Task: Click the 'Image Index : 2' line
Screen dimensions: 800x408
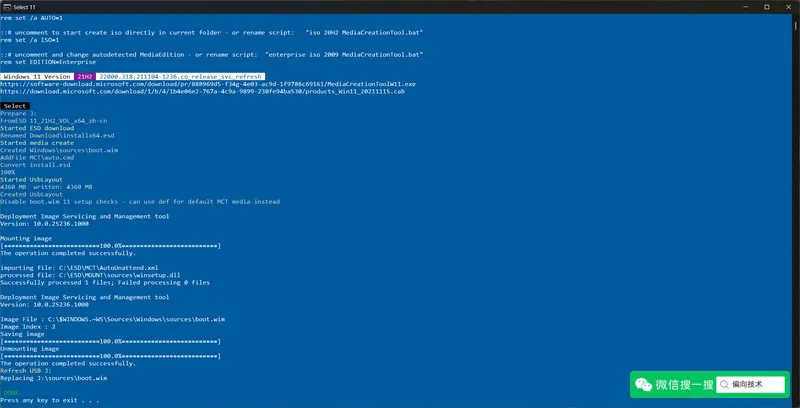Action: (28, 326)
